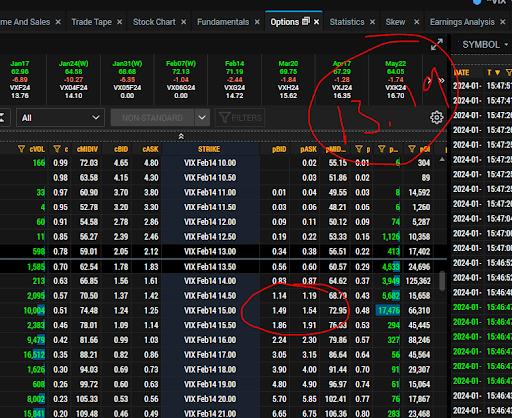Image resolution: width=512 pixels, height=418 pixels.
Task: Filter the cVOL column with its funnel icon
Action: point(21,149)
